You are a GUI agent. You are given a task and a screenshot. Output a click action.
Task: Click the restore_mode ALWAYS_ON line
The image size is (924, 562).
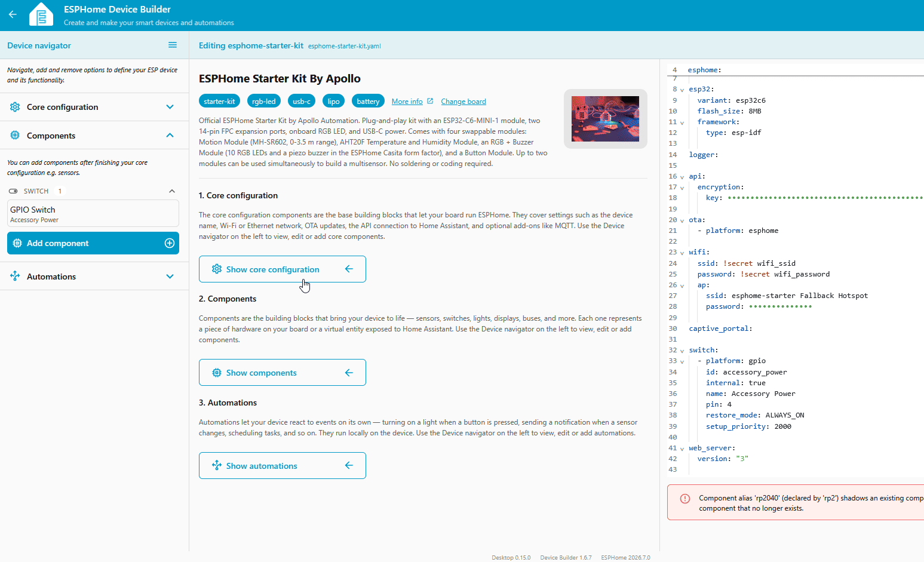(755, 415)
